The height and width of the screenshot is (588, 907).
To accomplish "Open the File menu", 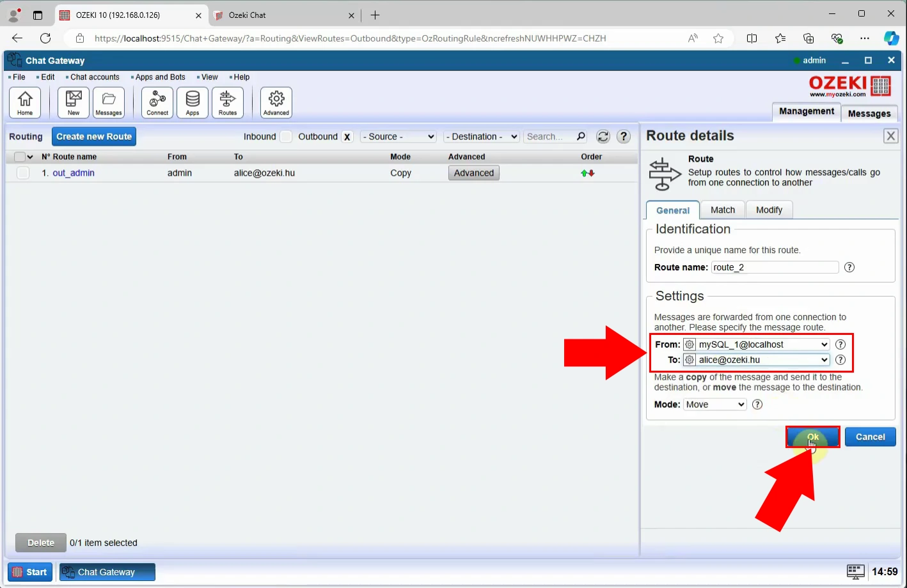I will tap(19, 77).
